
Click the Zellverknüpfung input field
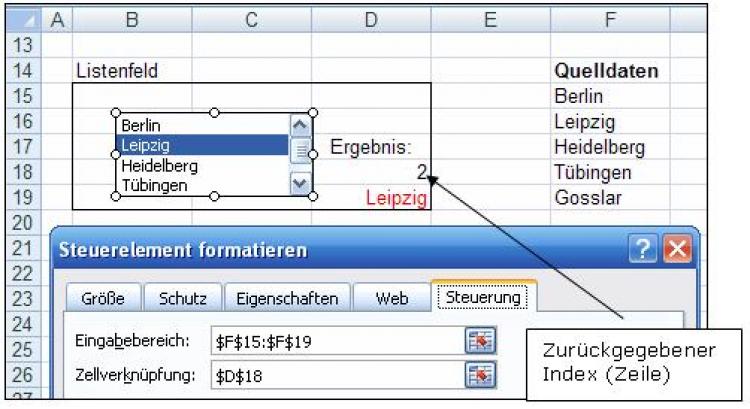coord(335,378)
